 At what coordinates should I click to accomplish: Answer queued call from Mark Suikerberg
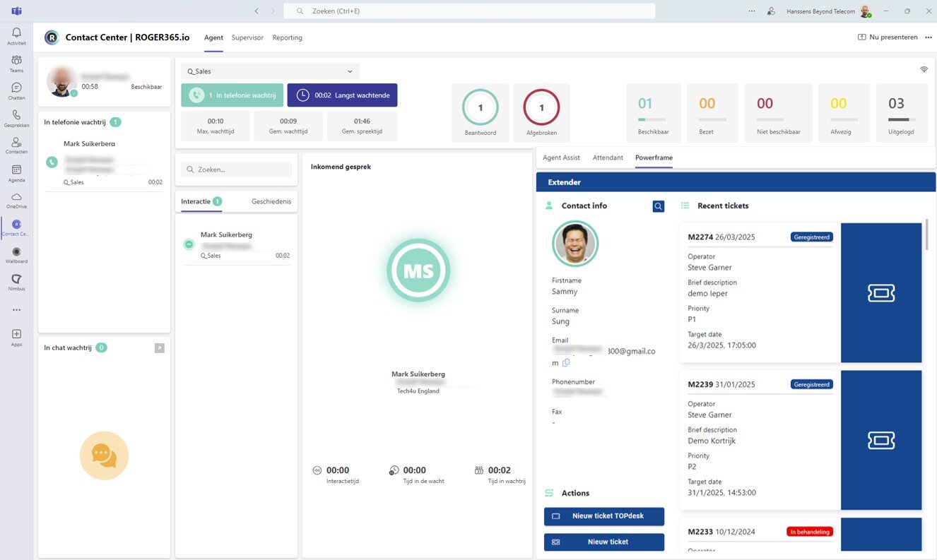52,162
